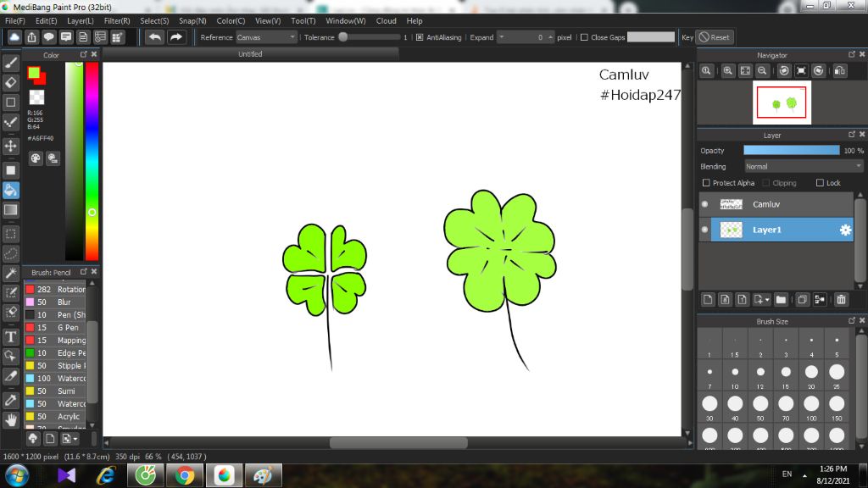Select the Hand tool
Screen dimensions: 868x488
pyautogui.click(x=10, y=420)
